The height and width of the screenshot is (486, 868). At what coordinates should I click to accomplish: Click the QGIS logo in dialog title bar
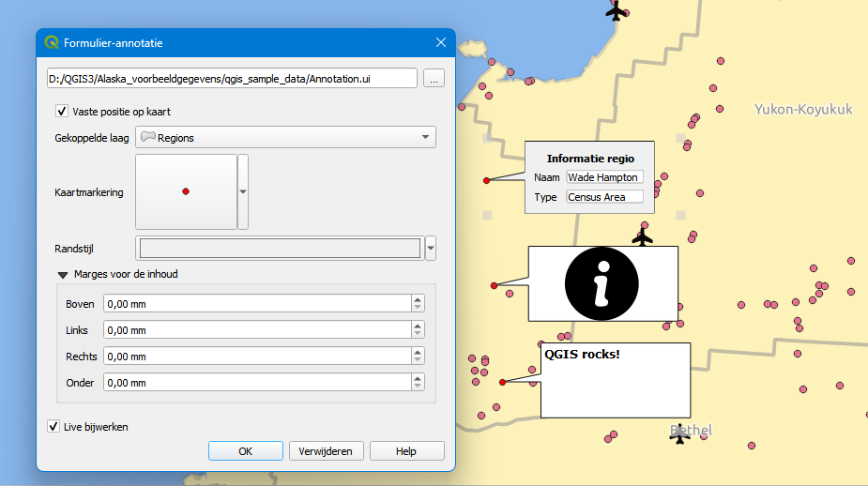[x=52, y=42]
